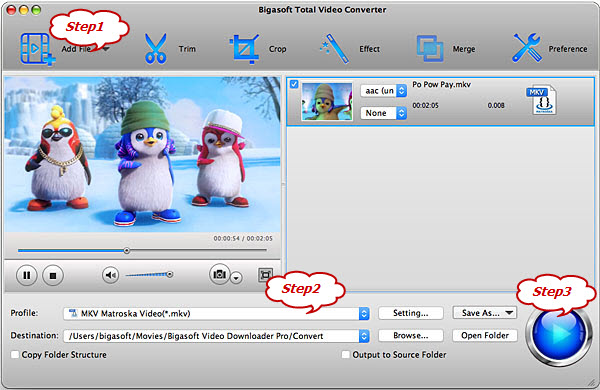Click the Po Pow Pay.mkv thumbnail
Image resolution: width=600 pixels, height=390 pixels.
[327, 101]
